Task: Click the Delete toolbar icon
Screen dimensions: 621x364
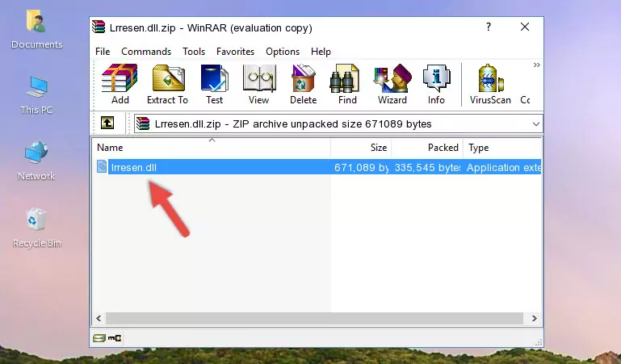Action: click(x=304, y=85)
